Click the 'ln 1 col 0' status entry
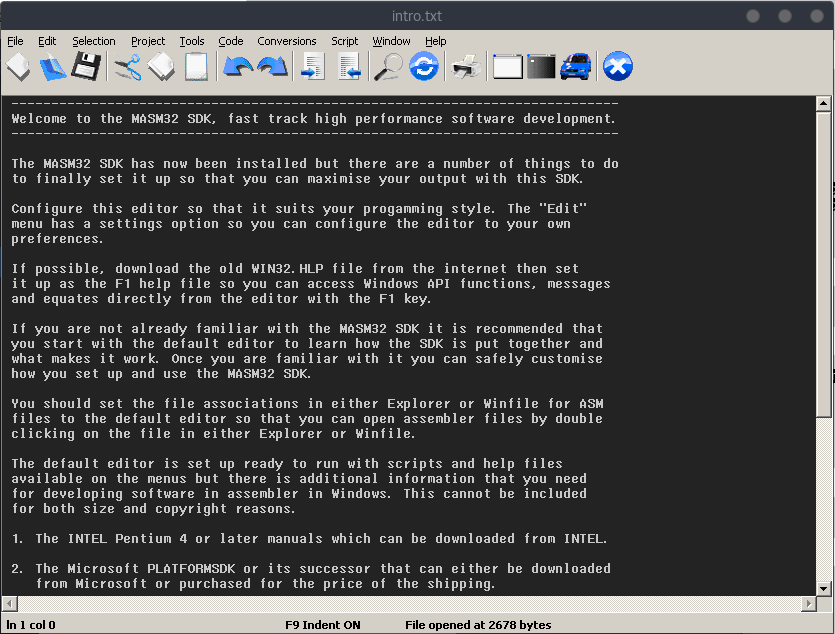 [x=31, y=625]
